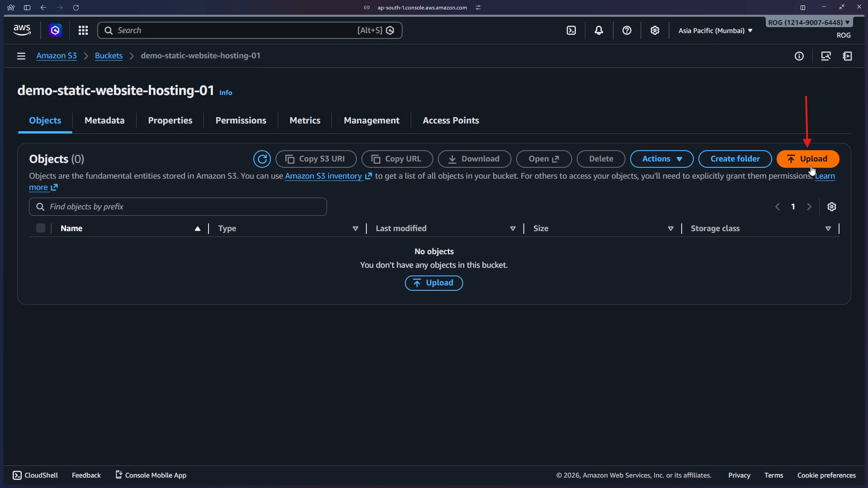
Task: Open AWS help via the question mark icon
Action: [x=627, y=30]
